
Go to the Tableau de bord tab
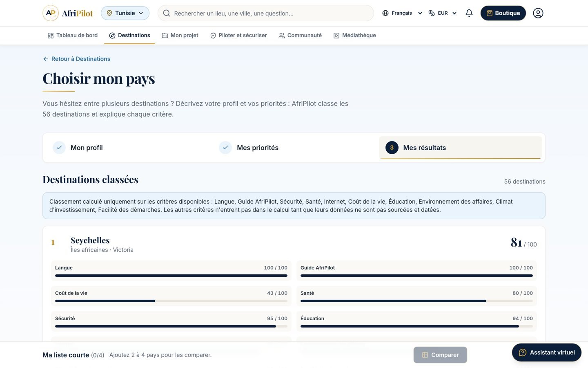pyautogui.click(x=73, y=36)
